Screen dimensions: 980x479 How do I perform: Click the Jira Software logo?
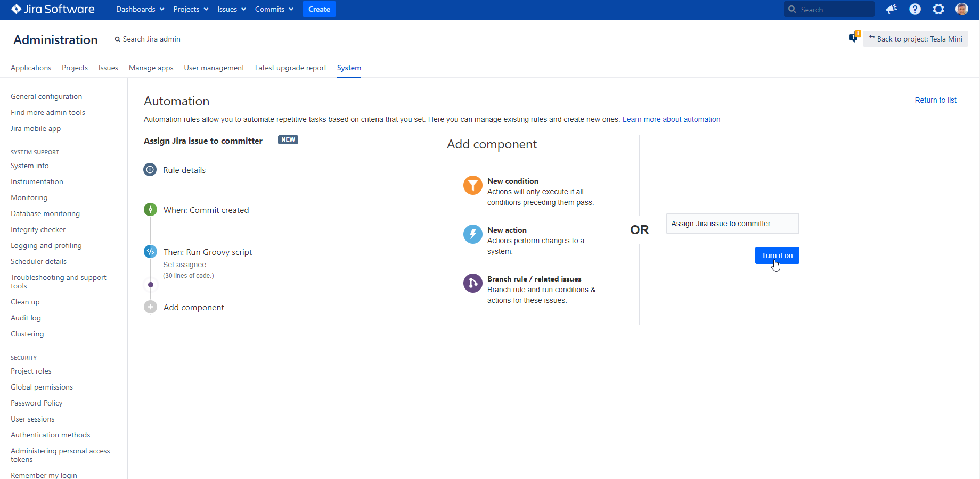(x=53, y=9)
